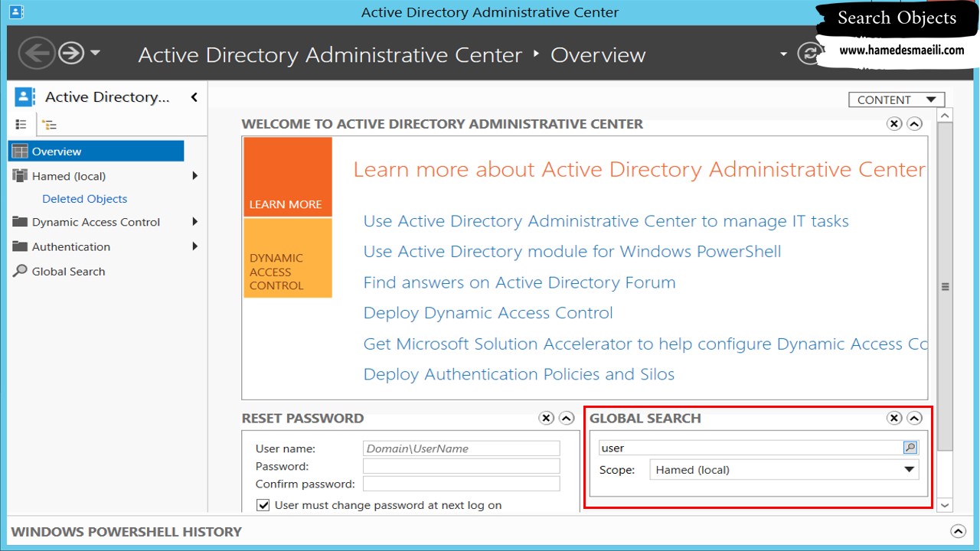This screenshot has height=551, width=980.
Task: Click the Back navigation arrow
Action: [x=37, y=54]
